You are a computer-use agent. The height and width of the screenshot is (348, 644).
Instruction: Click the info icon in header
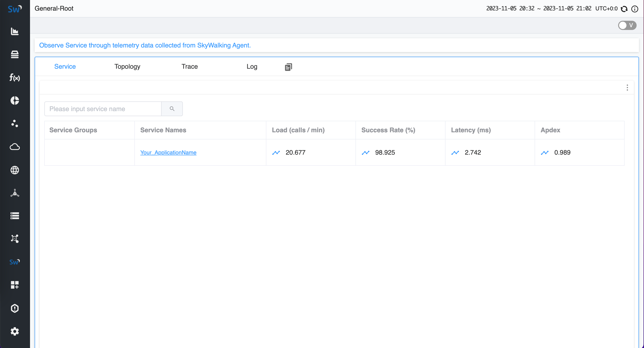(x=635, y=9)
